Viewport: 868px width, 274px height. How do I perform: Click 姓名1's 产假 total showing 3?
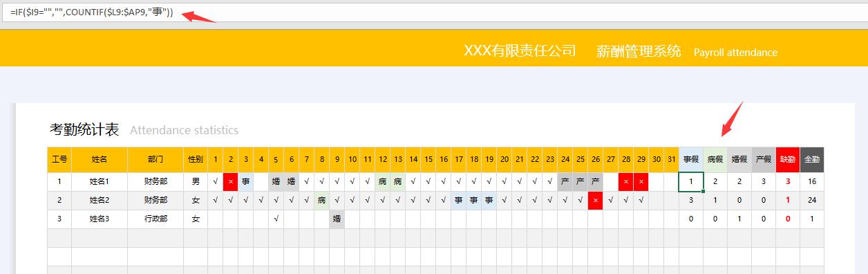coord(764,181)
